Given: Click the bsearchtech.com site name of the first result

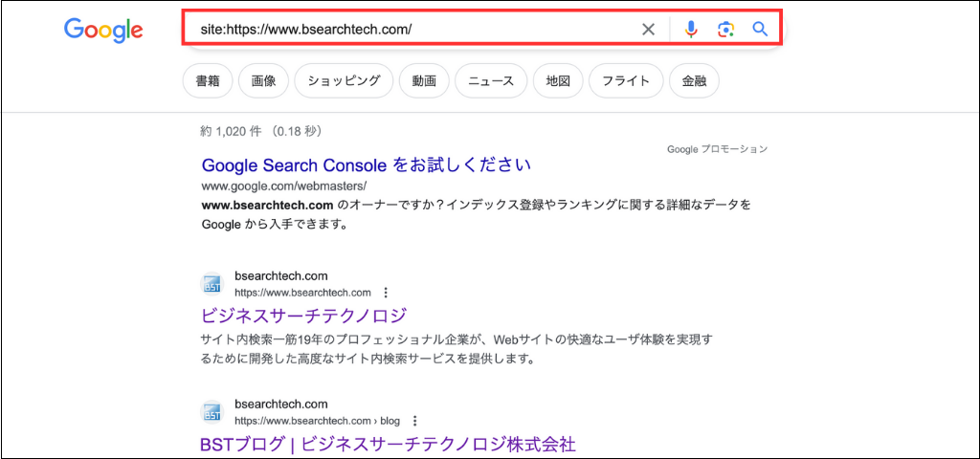Looking at the screenshot, I should pyautogui.click(x=281, y=276).
